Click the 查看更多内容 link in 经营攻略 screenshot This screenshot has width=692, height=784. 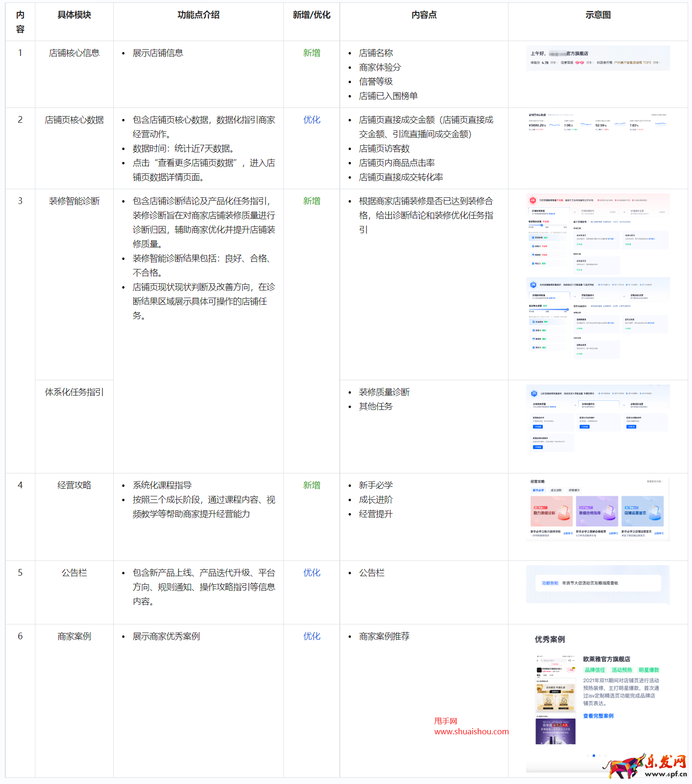click(655, 481)
